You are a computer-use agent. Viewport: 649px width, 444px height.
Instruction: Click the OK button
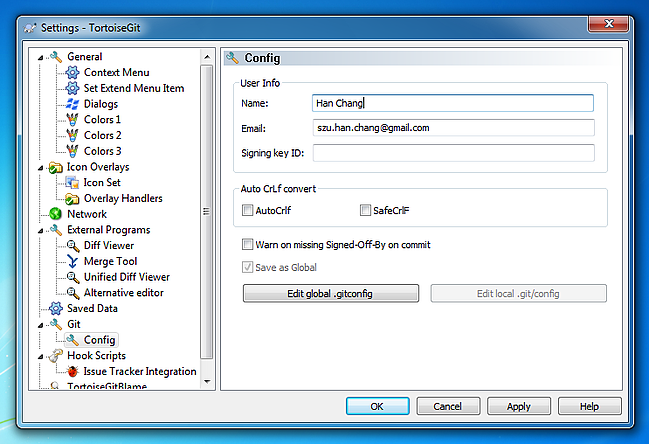tap(377, 406)
